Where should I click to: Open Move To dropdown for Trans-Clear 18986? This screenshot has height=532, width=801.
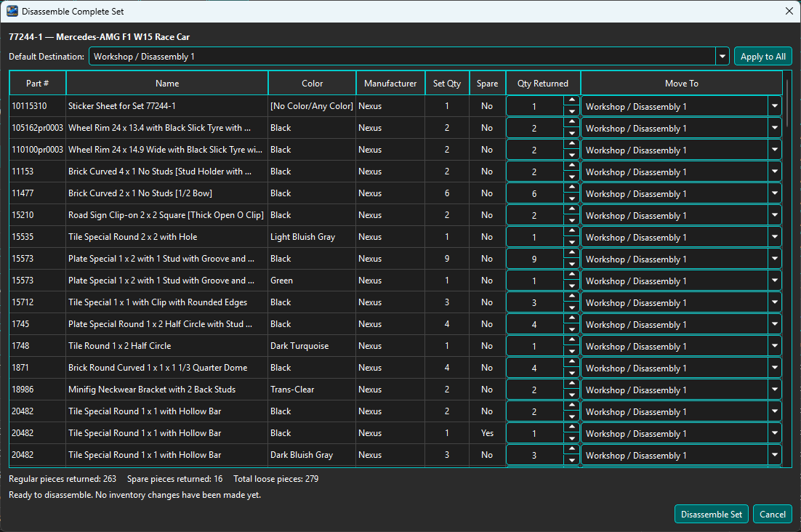coord(774,390)
